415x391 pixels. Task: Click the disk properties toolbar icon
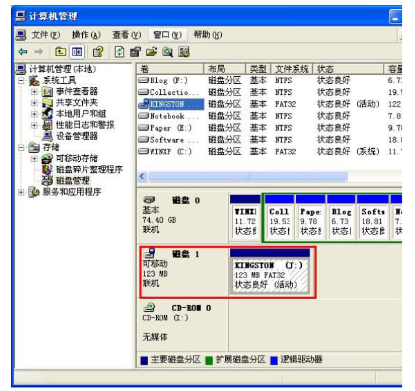(135, 52)
